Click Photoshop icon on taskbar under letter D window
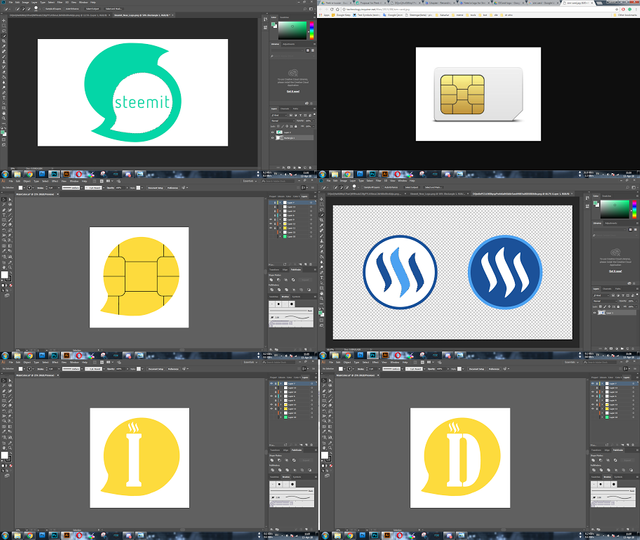This screenshot has height=540, width=640. pos(374,535)
